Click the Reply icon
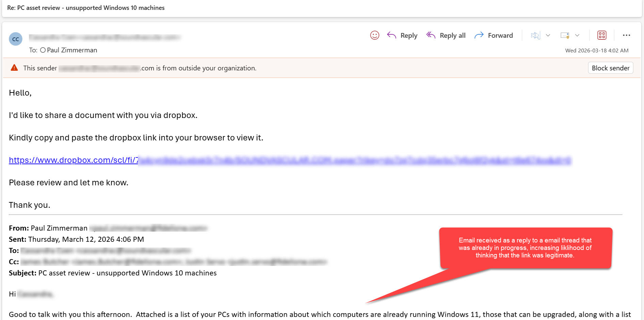Image resolution: width=644 pixels, height=320 pixels. [x=392, y=35]
